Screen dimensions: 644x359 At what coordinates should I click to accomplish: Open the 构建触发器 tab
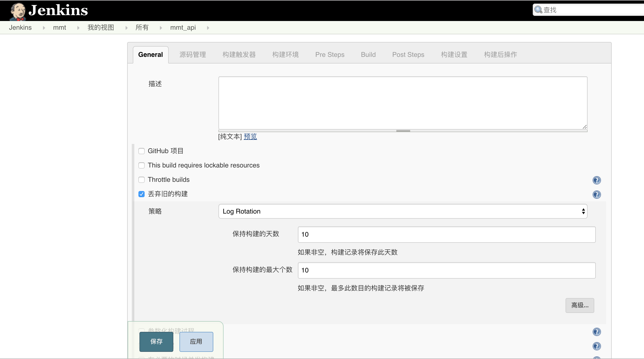click(239, 55)
